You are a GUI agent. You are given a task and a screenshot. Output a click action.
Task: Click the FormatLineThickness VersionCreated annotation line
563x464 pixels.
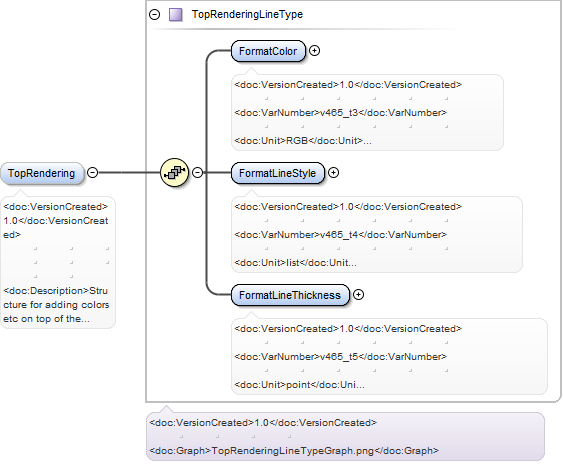tap(348, 329)
